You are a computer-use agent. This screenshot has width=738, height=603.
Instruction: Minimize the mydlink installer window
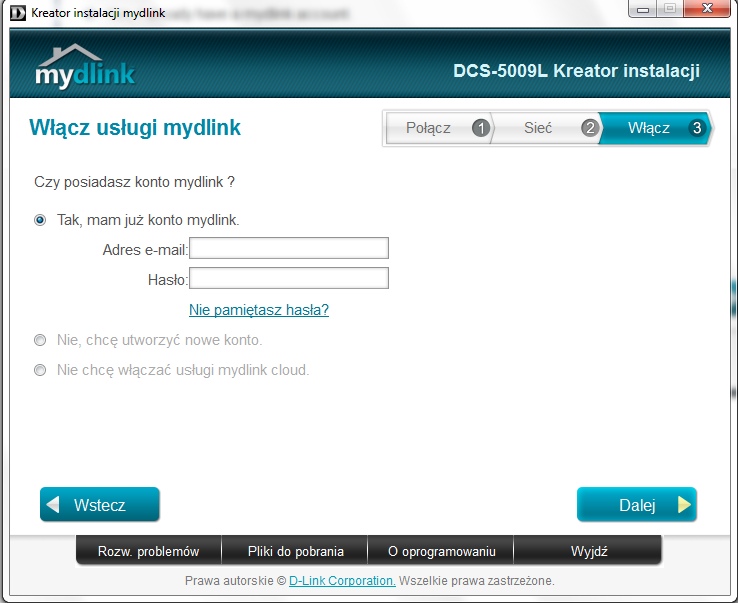point(643,9)
